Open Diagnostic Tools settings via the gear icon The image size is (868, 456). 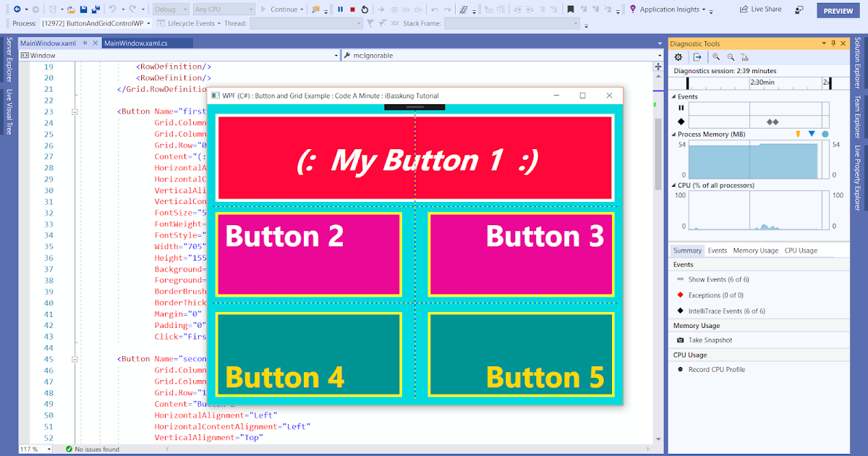(678, 56)
